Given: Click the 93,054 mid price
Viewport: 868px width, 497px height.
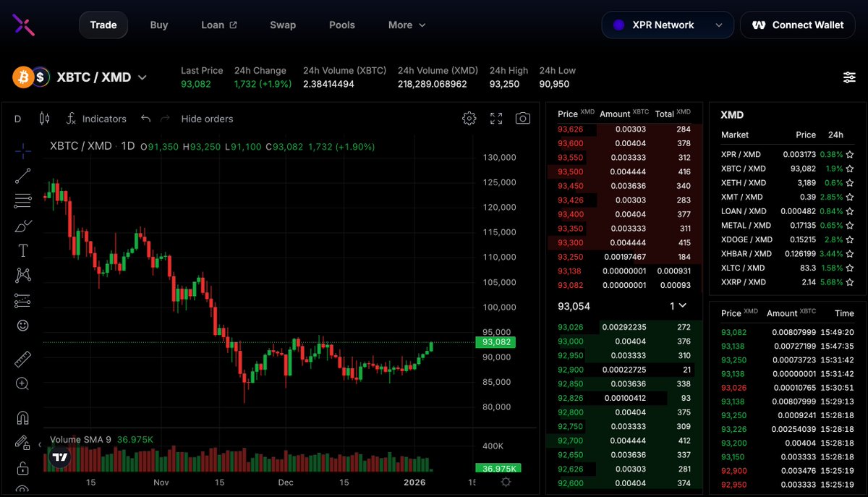Looking at the screenshot, I should pos(574,306).
